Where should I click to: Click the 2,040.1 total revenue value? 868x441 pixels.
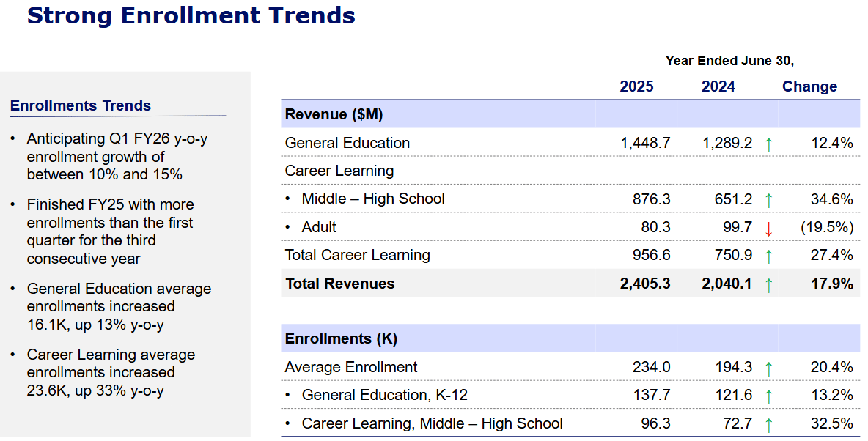coord(727,283)
